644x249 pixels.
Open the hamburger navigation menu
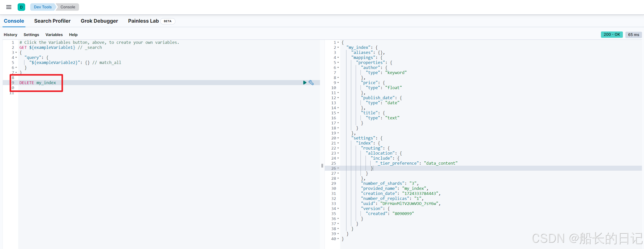(x=9, y=7)
